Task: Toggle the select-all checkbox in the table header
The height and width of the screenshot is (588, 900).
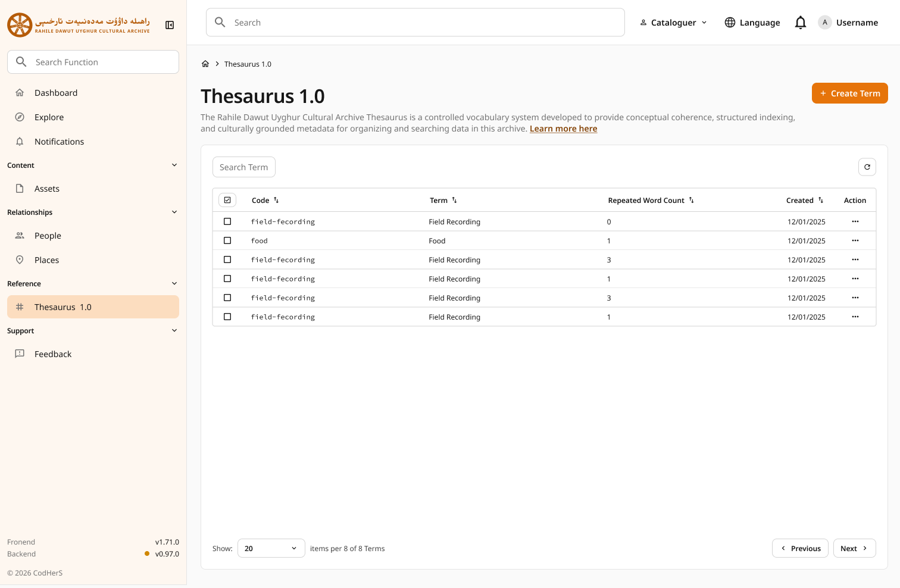Action: (227, 200)
